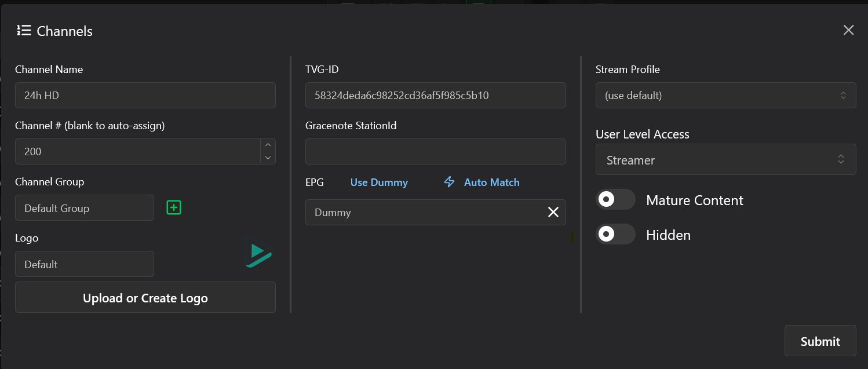Toggle the Mature Content switch
Image resolution: width=868 pixels, height=369 pixels.
(616, 200)
